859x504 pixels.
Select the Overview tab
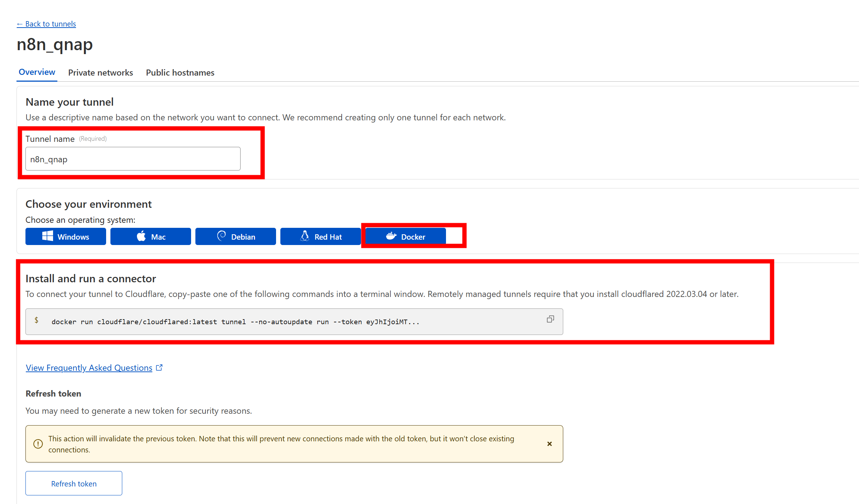click(x=37, y=72)
